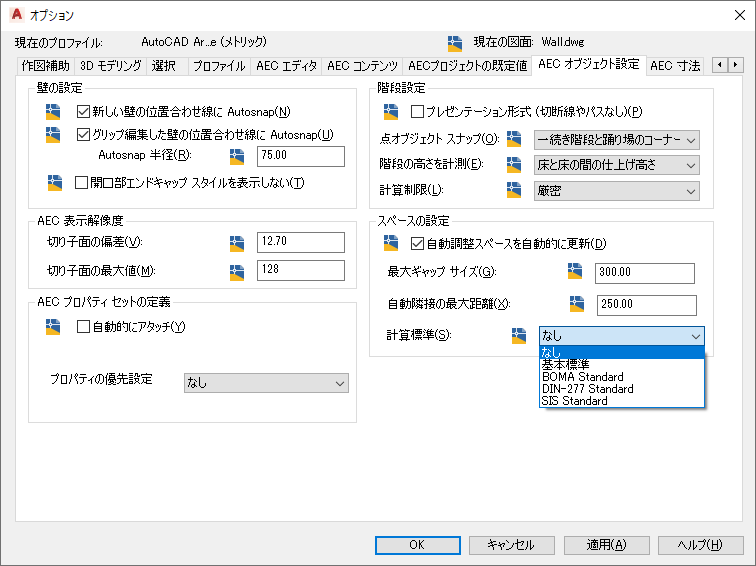
Task: Click 自動隣接の最大距離 field with 250.00
Action: (x=647, y=305)
